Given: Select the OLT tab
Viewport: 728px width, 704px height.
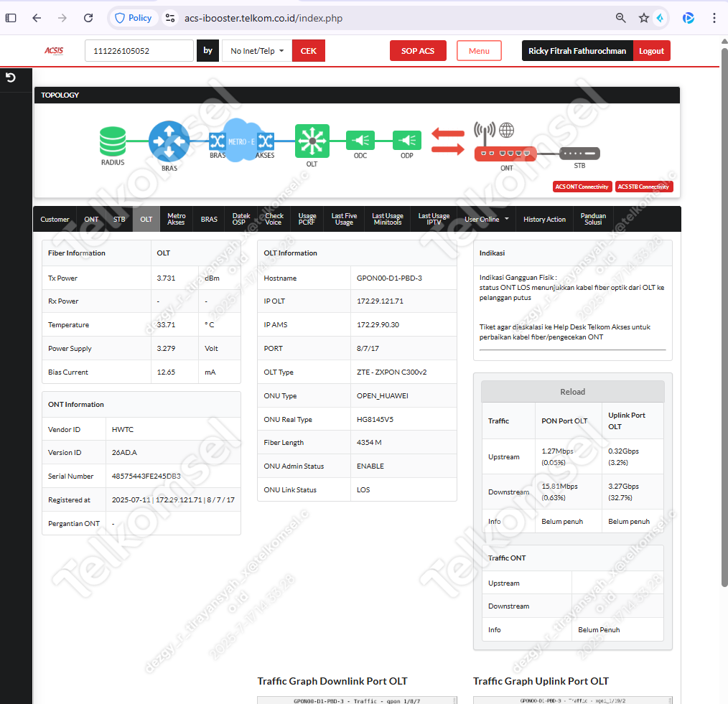Looking at the screenshot, I should click(146, 219).
